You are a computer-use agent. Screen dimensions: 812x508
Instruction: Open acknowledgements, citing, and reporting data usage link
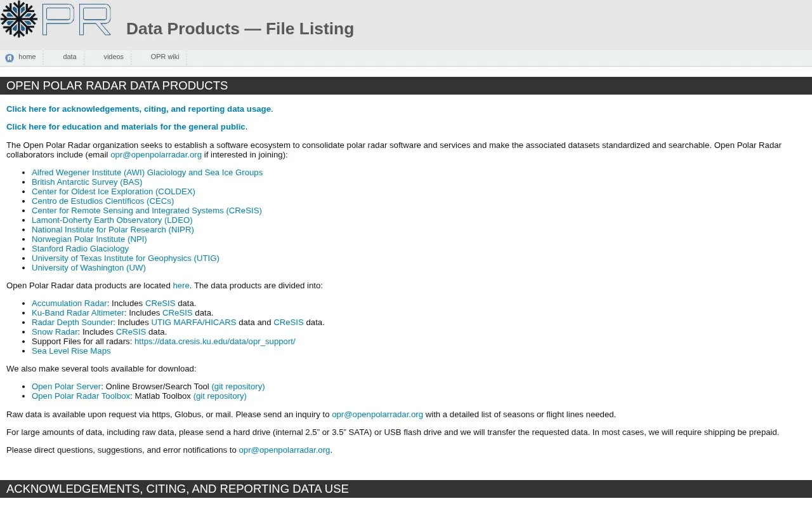click(x=139, y=109)
